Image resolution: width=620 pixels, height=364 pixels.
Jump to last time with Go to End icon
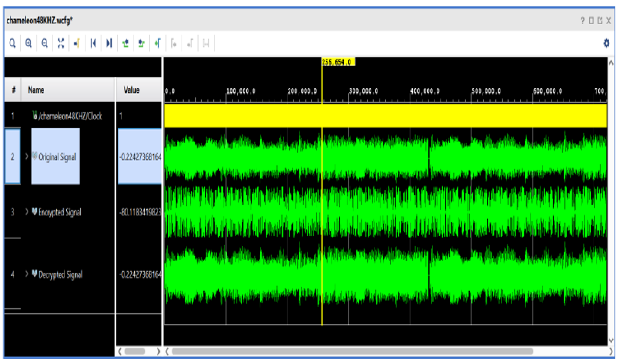(x=109, y=44)
